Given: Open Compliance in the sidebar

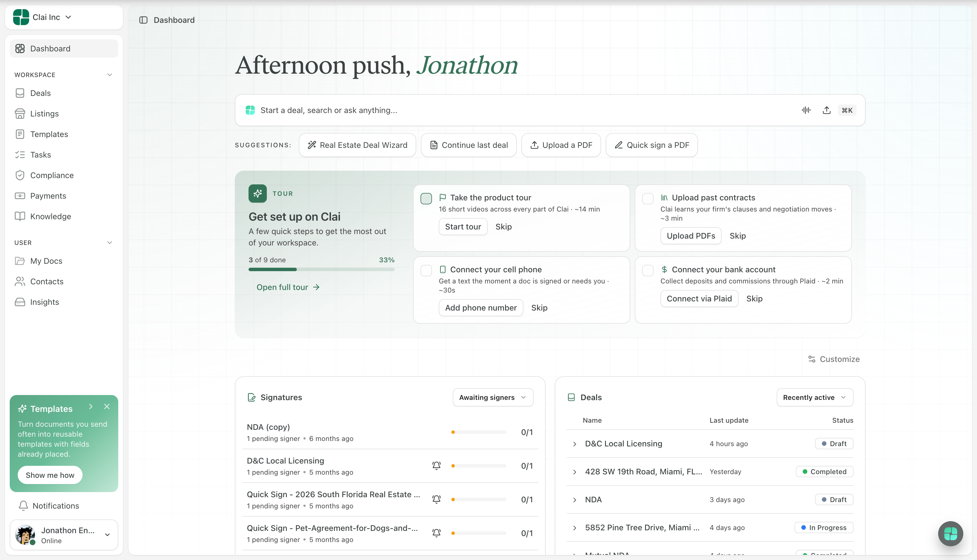Looking at the screenshot, I should pyautogui.click(x=64, y=175).
